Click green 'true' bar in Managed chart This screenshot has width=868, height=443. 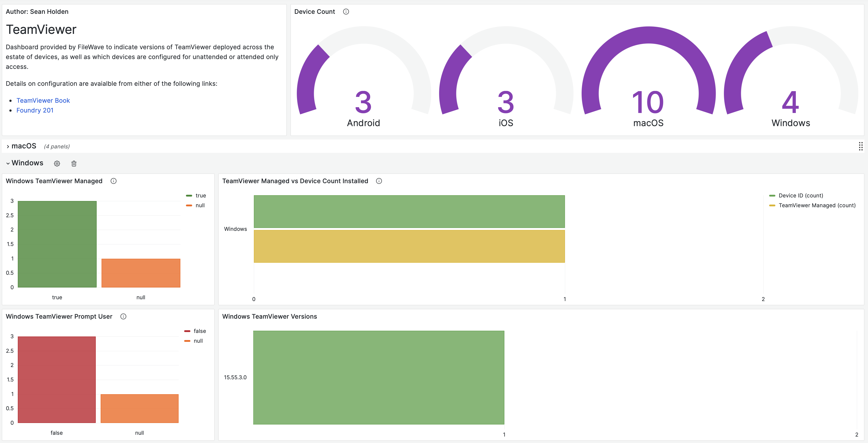[x=57, y=244]
